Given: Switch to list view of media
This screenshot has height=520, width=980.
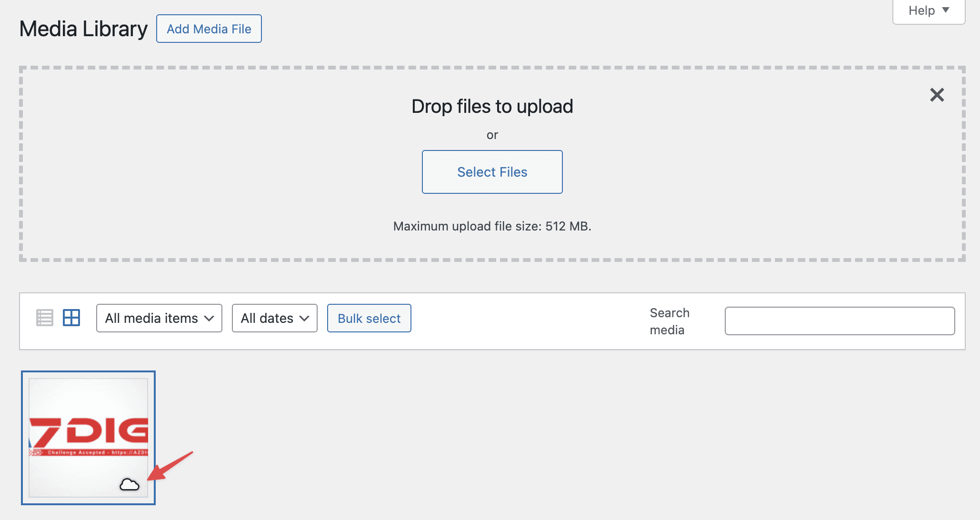Looking at the screenshot, I should click(45, 318).
